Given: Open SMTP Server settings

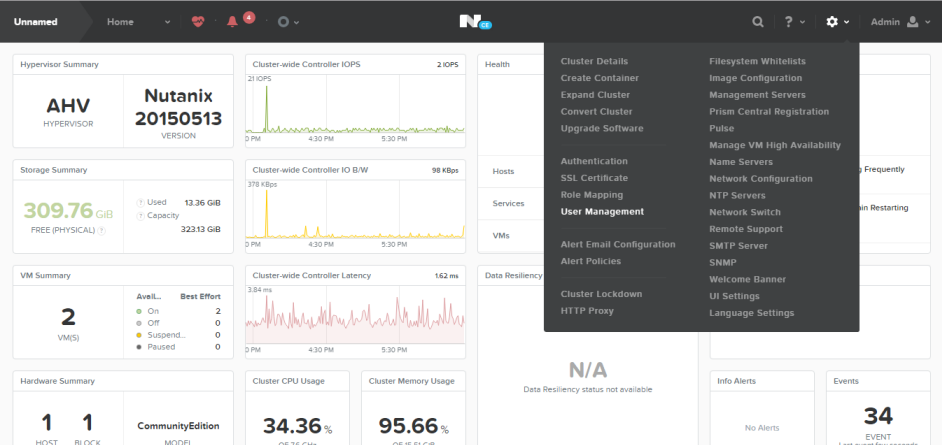Looking at the screenshot, I should (x=738, y=246).
